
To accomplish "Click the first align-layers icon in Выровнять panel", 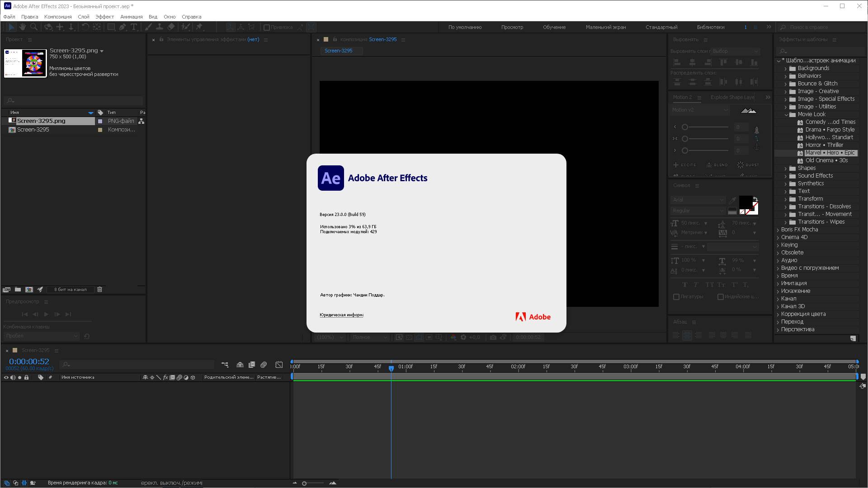I will 677,62.
